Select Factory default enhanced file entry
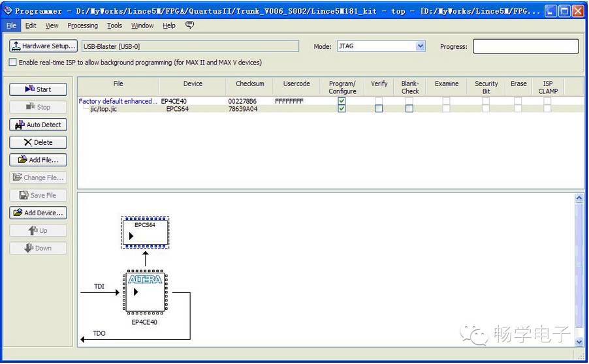Screen dimensions: 589x364 point(118,101)
